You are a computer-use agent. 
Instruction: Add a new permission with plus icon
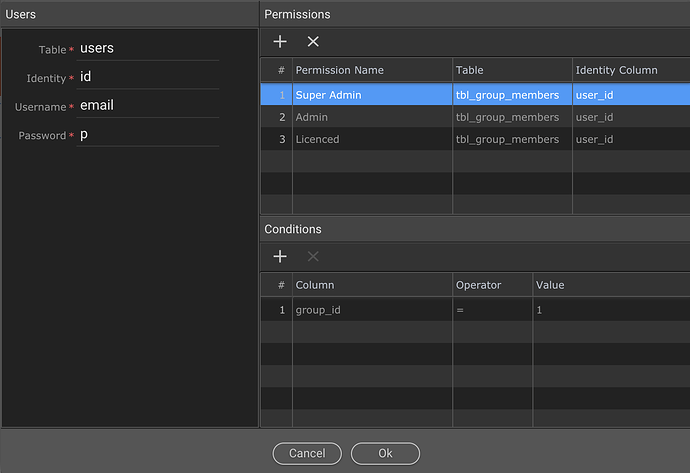tap(280, 41)
